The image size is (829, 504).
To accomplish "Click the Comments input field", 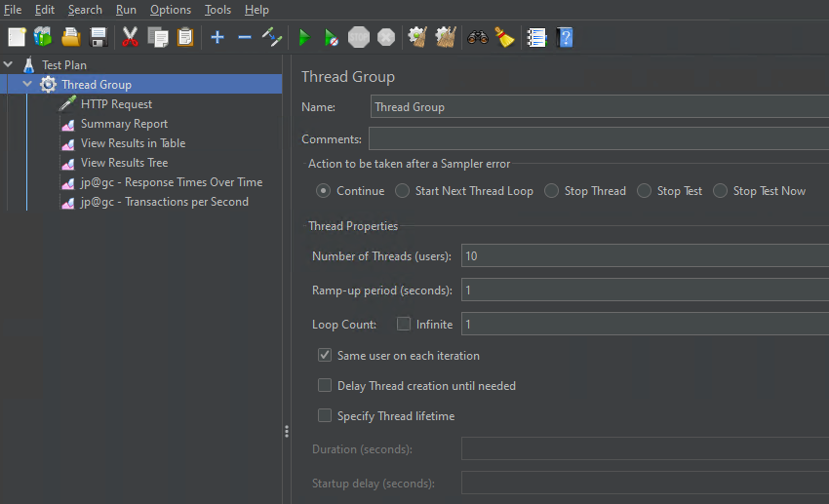I will 599,139.
